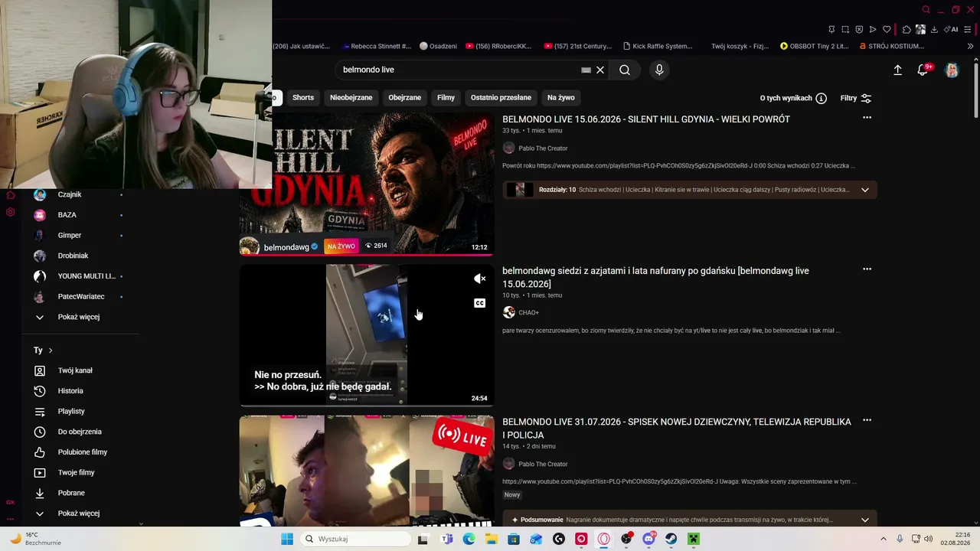The width and height of the screenshot is (980, 551).
Task: Show more bookmarks with the double chevron
Action: click(970, 46)
